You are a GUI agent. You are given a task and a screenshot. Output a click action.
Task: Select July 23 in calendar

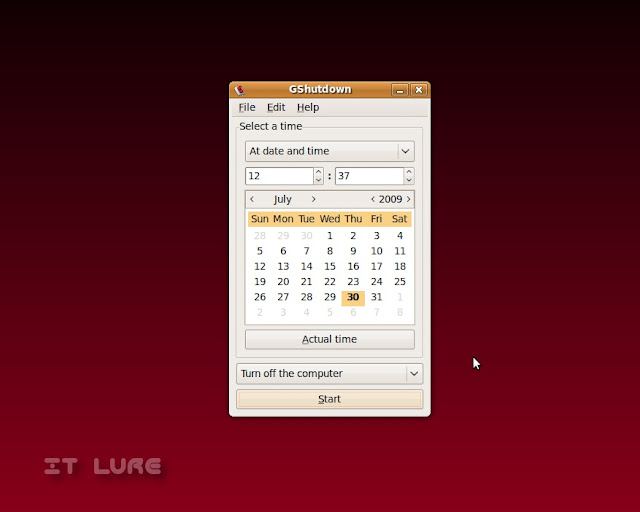coord(353,282)
